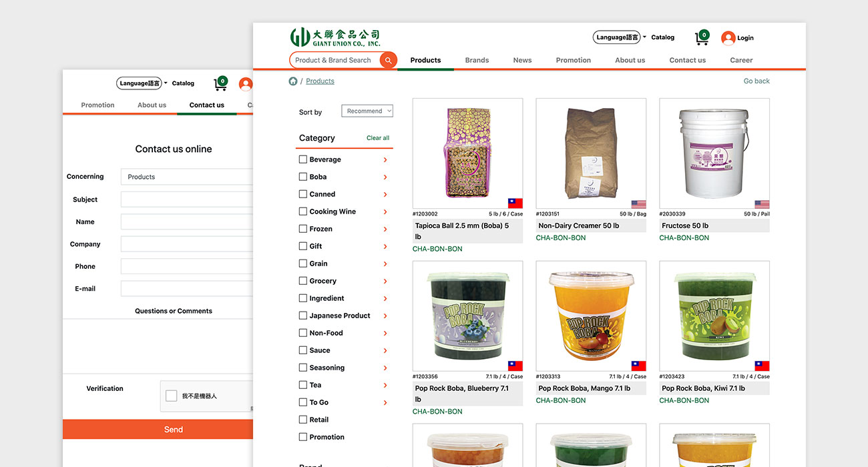The width and height of the screenshot is (868, 467).
Task: Expand the Boba category arrow
Action: coord(385,177)
